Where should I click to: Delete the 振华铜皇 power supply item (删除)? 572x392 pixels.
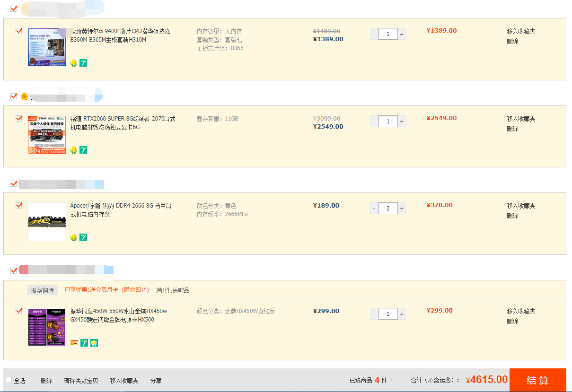pos(512,322)
